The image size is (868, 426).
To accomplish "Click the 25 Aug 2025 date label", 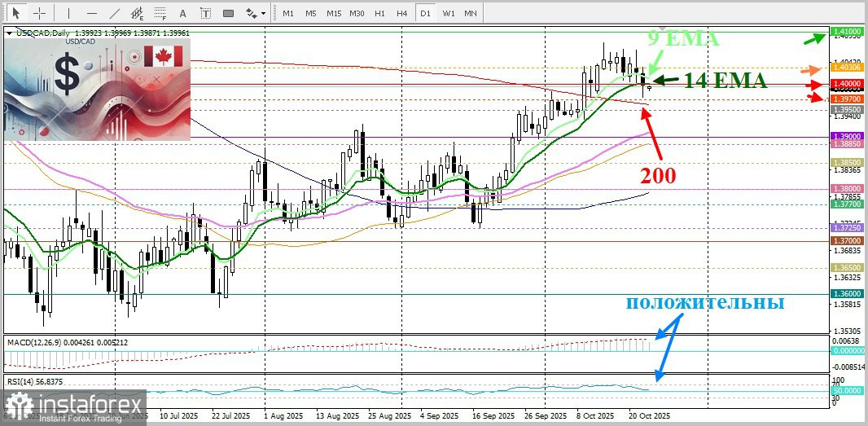I will coord(390,415).
